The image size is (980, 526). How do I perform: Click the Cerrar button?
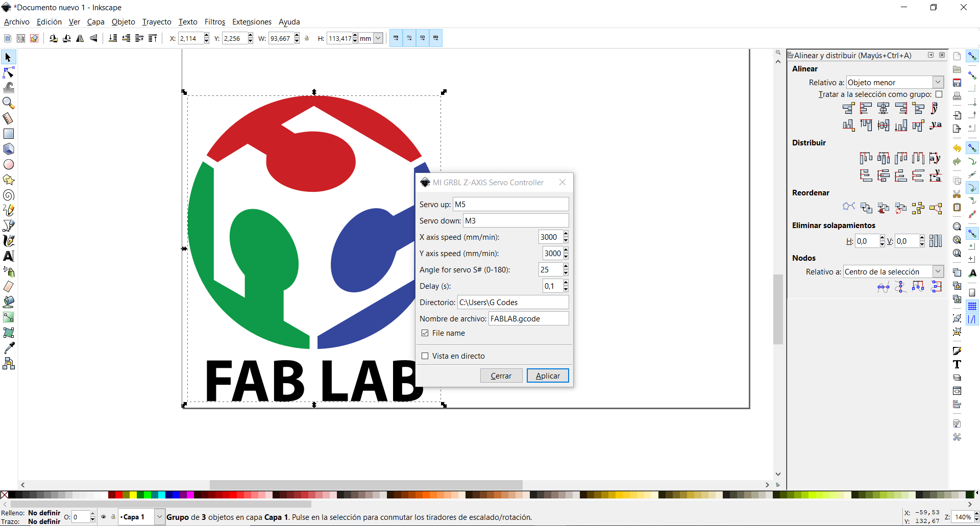[x=501, y=375]
